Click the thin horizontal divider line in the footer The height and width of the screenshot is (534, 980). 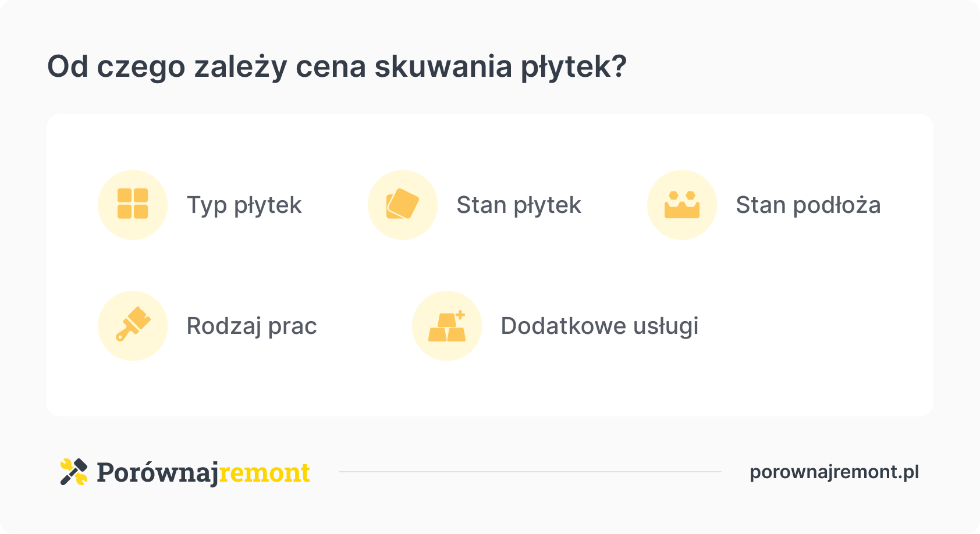coord(530,472)
